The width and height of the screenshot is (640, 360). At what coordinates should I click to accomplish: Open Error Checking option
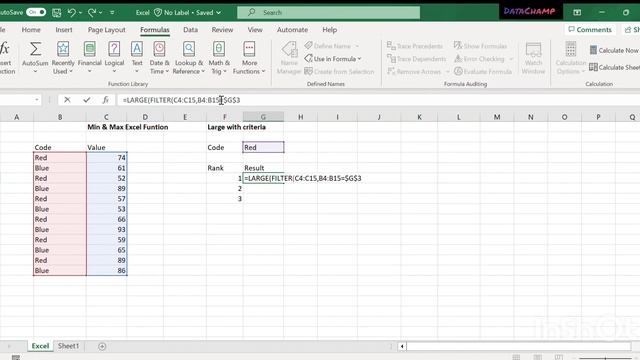click(x=480, y=59)
